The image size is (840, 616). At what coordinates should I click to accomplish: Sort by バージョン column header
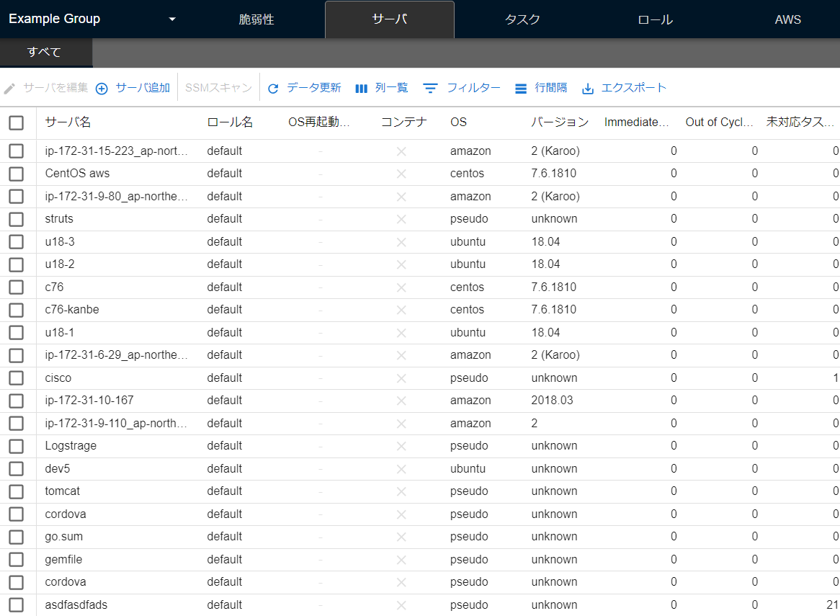(560, 122)
